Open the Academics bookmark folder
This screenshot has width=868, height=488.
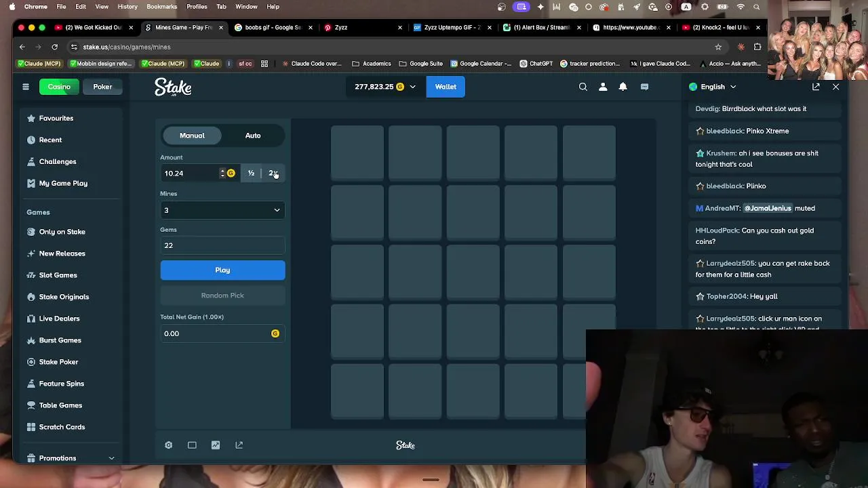coord(371,64)
